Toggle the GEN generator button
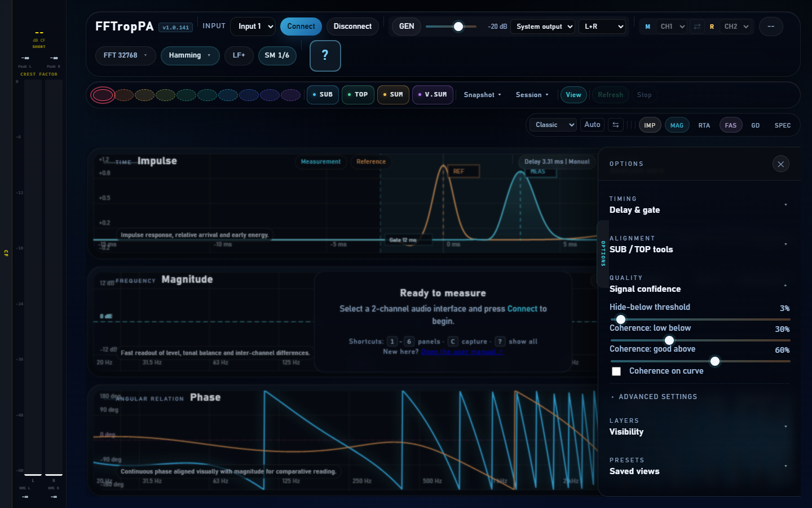 click(407, 27)
